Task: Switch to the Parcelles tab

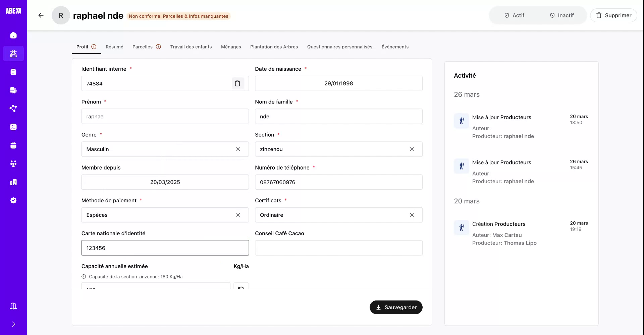Action: pyautogui.click(x=142, y=47)
